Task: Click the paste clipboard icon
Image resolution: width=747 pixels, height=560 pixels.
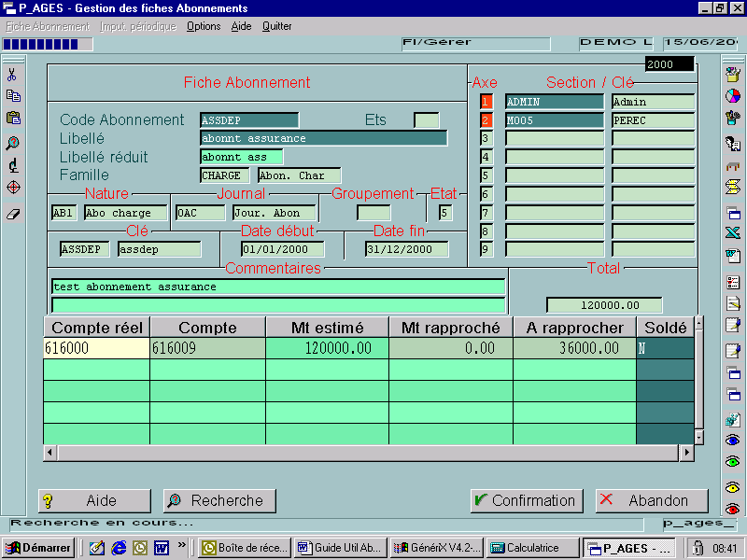Action: [x=13, y=119]
